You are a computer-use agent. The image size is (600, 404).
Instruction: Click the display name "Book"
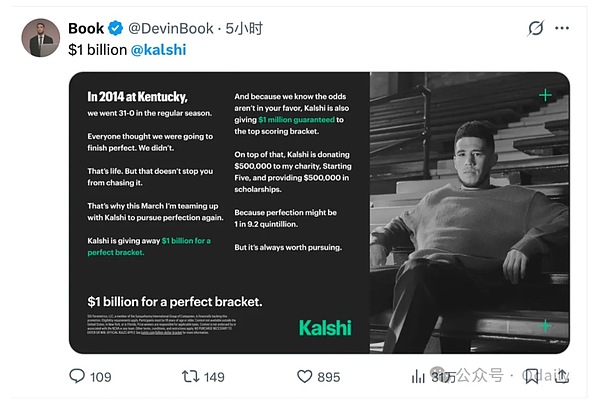pos(86,28)
